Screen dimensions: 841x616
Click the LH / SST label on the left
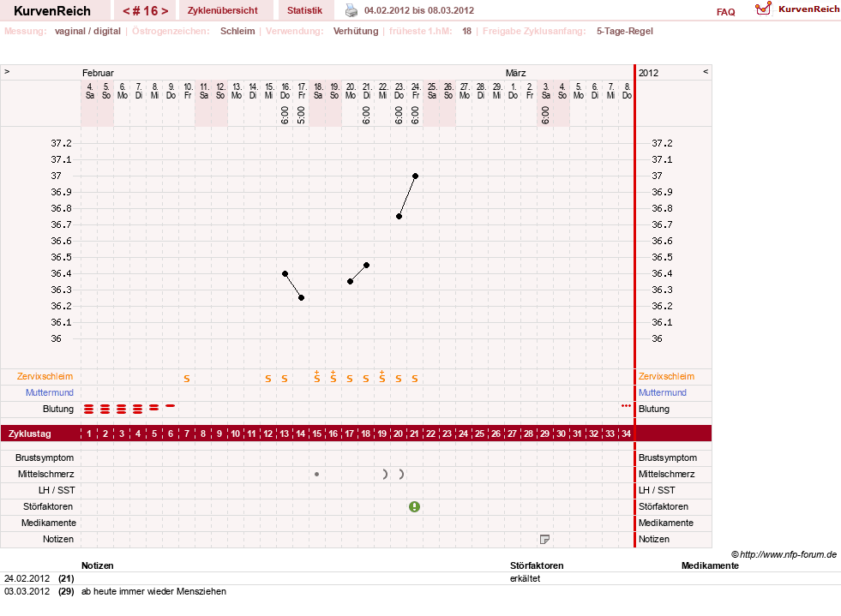click(57, 490)
